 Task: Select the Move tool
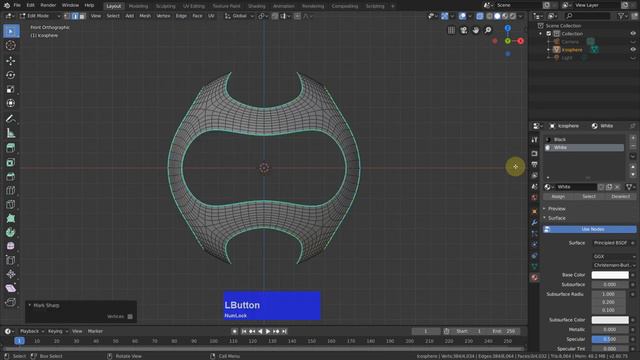[11, 61]
